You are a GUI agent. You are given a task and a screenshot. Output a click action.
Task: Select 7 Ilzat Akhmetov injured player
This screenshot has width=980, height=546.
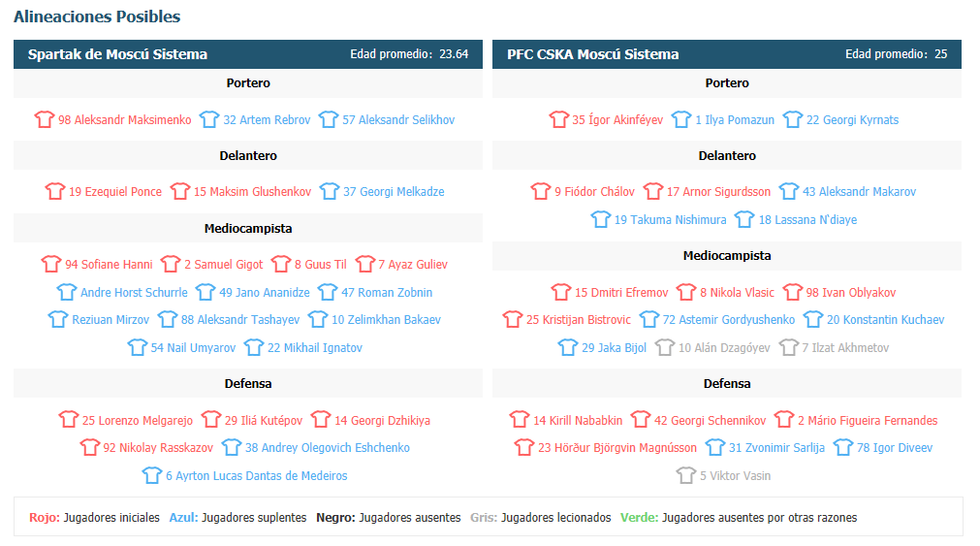(845, 348)
